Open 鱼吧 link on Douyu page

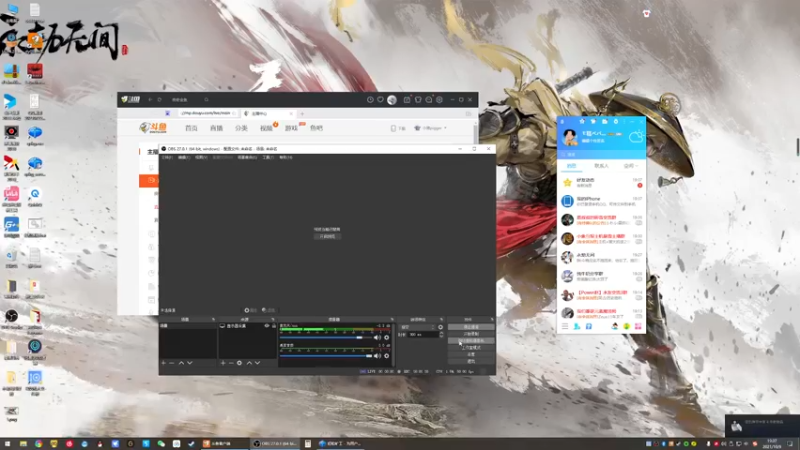pos(316,128)
